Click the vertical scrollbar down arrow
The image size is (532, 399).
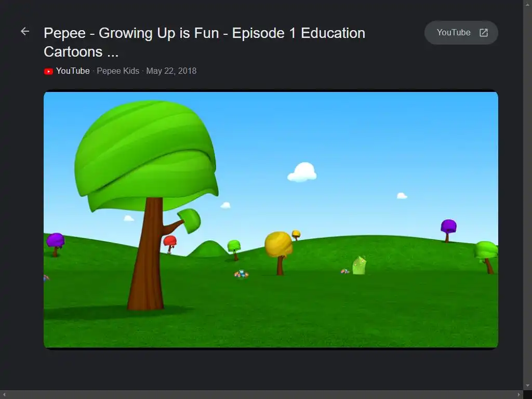[528, 386]
